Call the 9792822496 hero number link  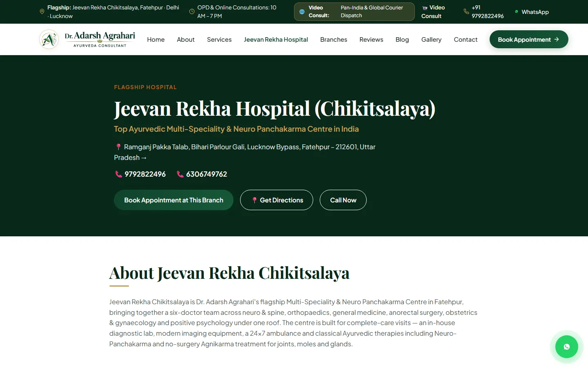click(140, 174)
